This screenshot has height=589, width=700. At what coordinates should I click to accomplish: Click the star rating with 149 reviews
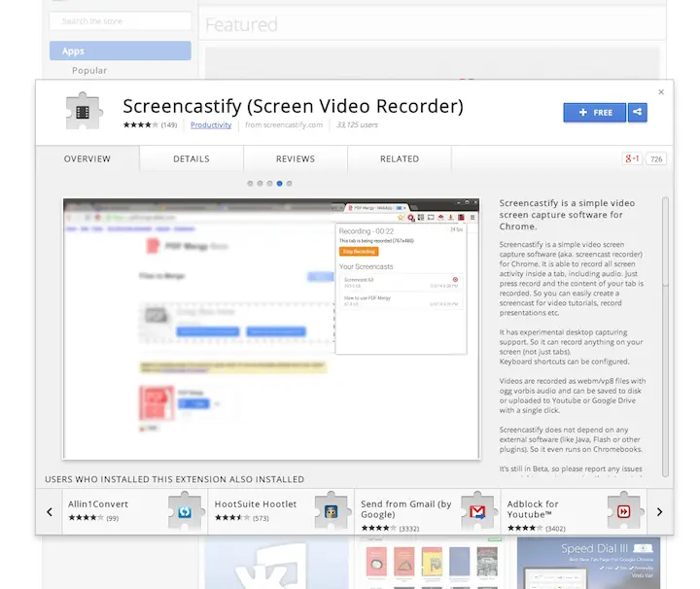pyautogui.click(x=150, y=125)
